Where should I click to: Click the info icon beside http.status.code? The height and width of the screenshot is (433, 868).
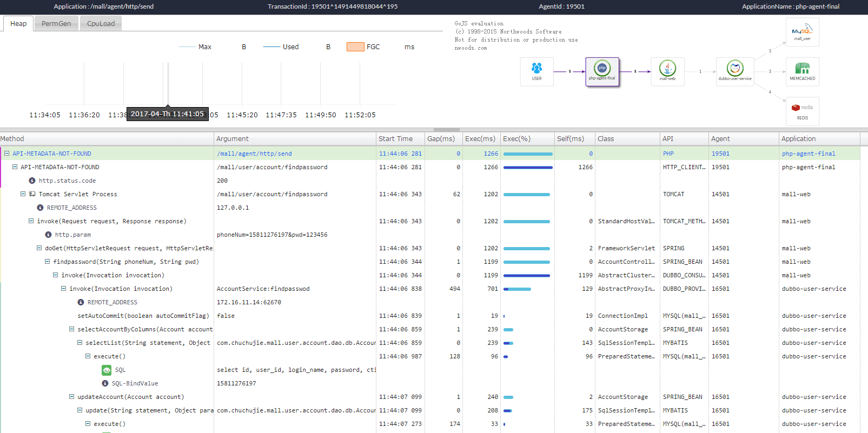[32, 181]
